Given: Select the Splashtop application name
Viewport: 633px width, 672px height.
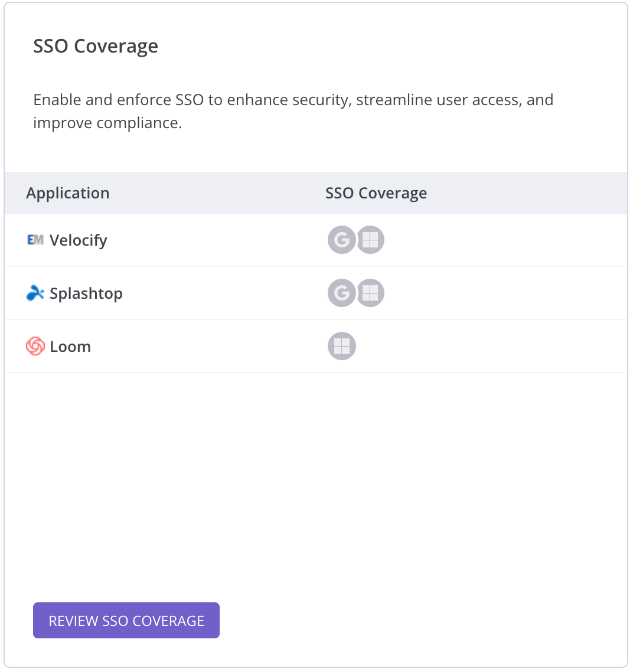Looking at the screenshot, I should tap(86, 293).
